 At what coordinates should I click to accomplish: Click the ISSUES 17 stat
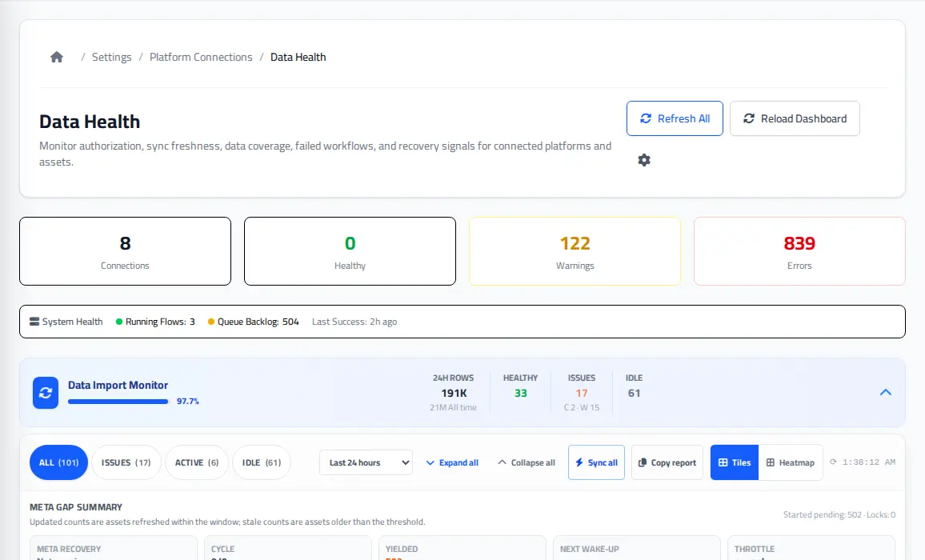click(581, 392)
